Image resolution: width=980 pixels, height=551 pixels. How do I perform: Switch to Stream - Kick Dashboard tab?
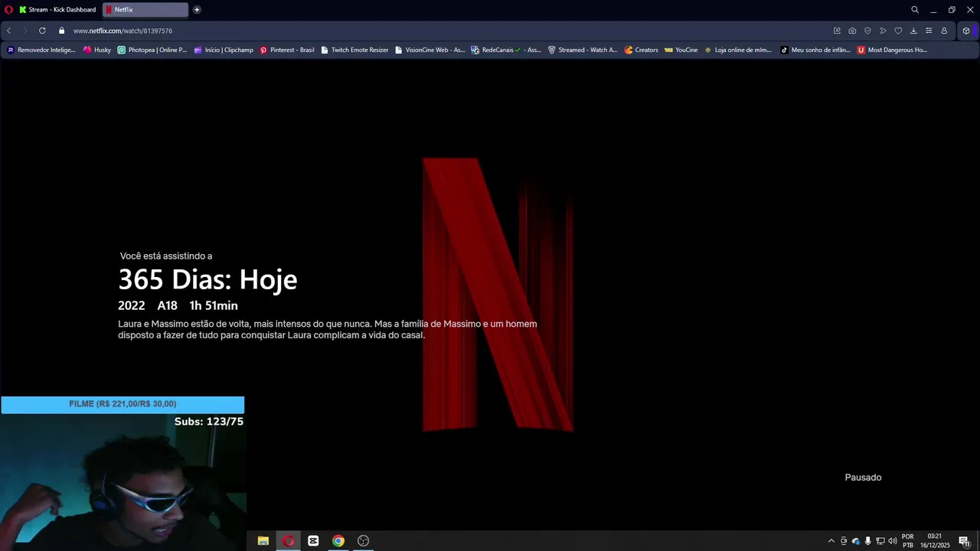coord(58,10)
